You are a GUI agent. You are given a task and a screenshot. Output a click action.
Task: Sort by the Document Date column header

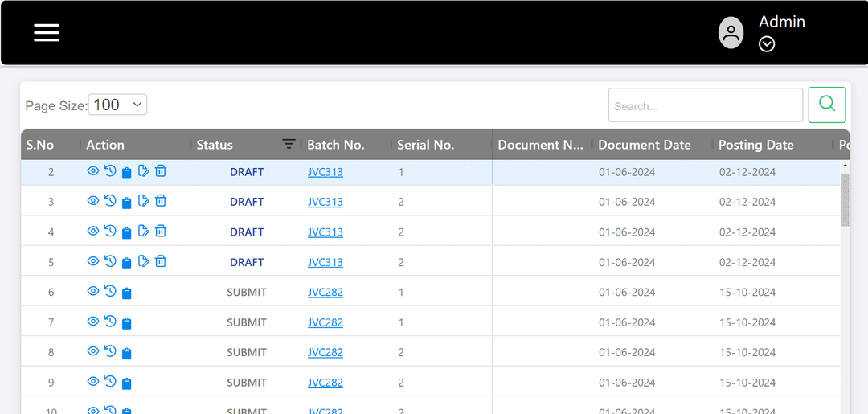point(644,145)
